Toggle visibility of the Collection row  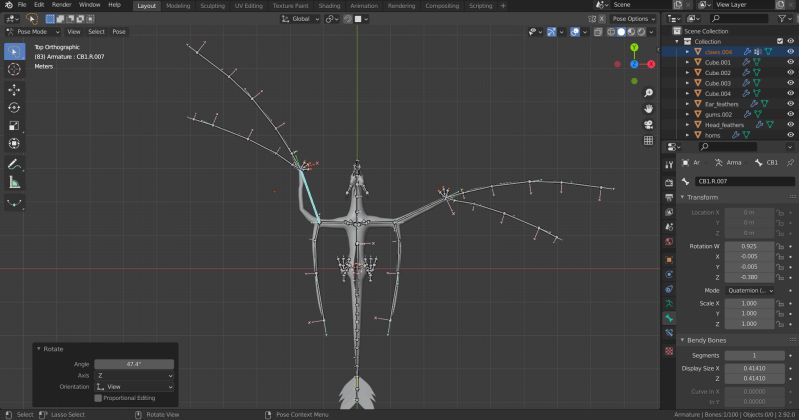tap(790, 41)
